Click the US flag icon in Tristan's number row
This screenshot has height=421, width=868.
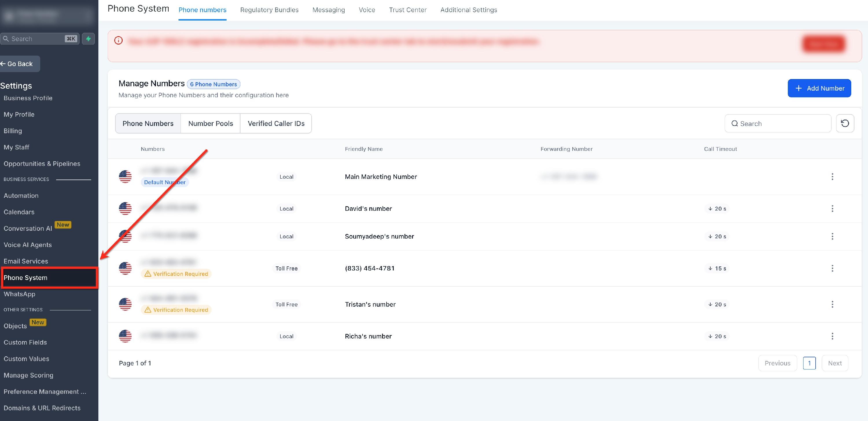[x=125, y=304]
